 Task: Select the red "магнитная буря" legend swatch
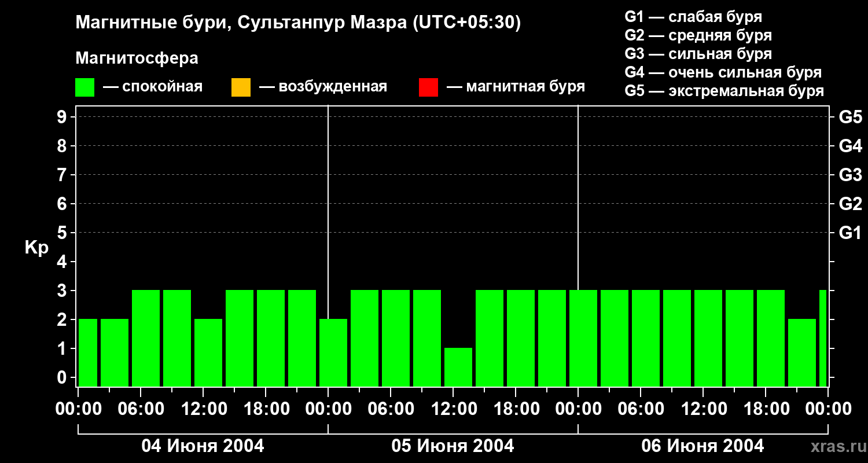tap(428, 87)
